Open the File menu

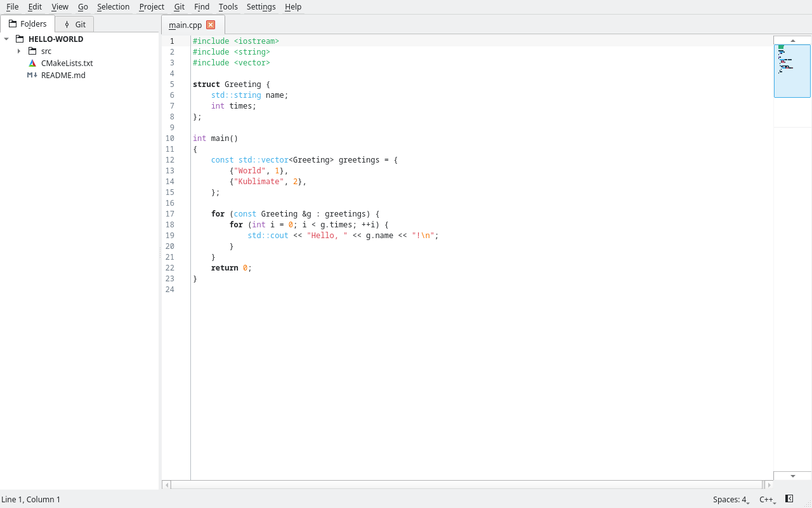pyautogui.click(x=13, y=7)
